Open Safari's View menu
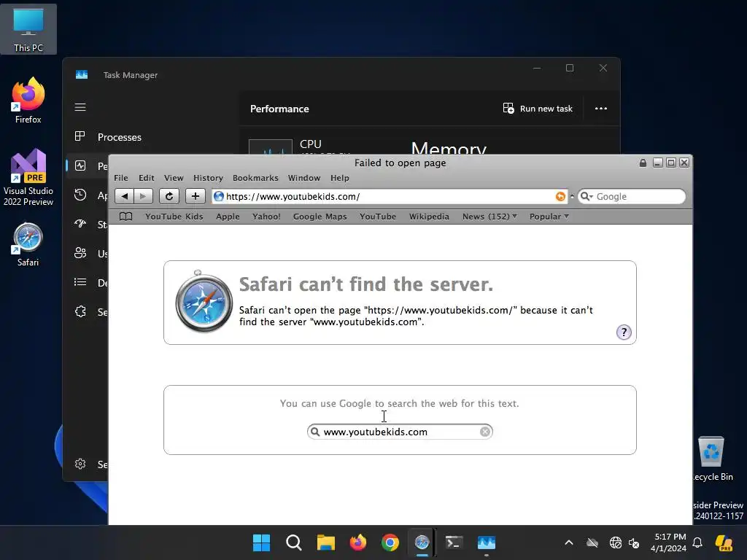This screenshot has height=560, width=747. (174, 178)
